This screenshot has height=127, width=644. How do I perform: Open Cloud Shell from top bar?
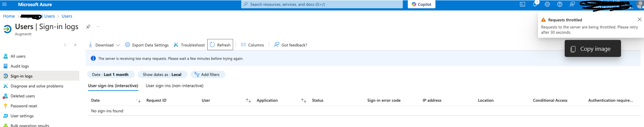coord(522,4)
